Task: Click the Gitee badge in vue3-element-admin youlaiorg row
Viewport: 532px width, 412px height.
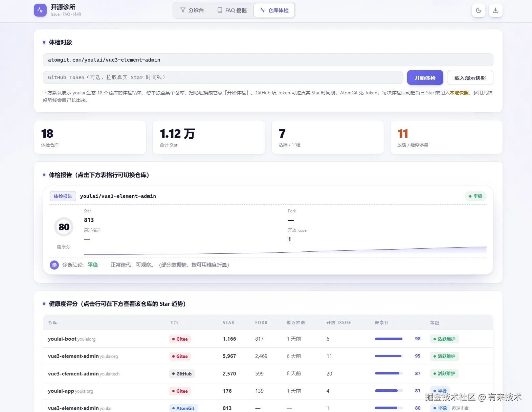Action: [x=180, y=356]
